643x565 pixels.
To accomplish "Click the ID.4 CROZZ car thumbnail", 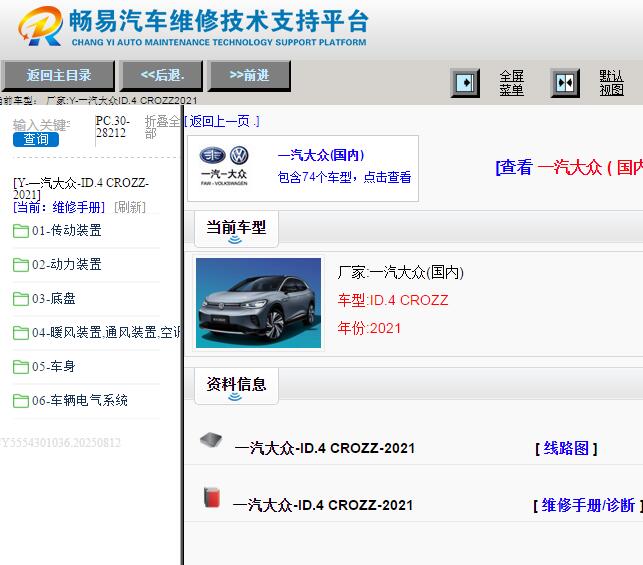I will tap(258, 303).
